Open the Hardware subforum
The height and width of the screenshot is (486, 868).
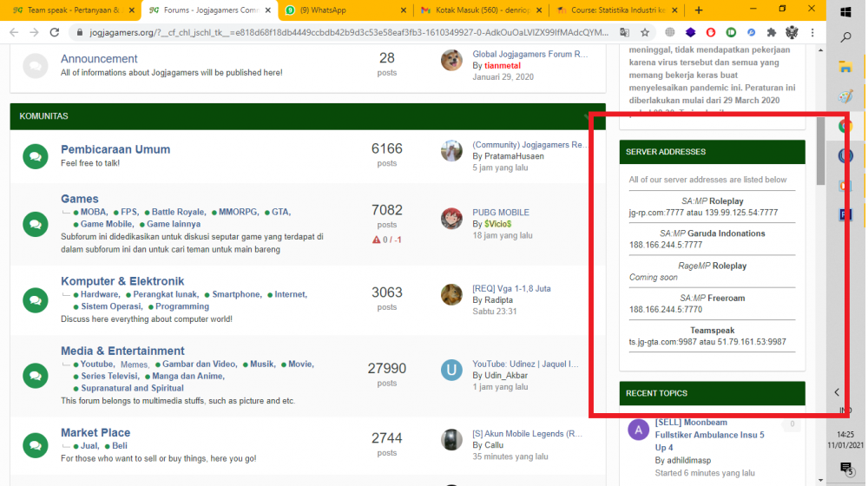[100, 294]
